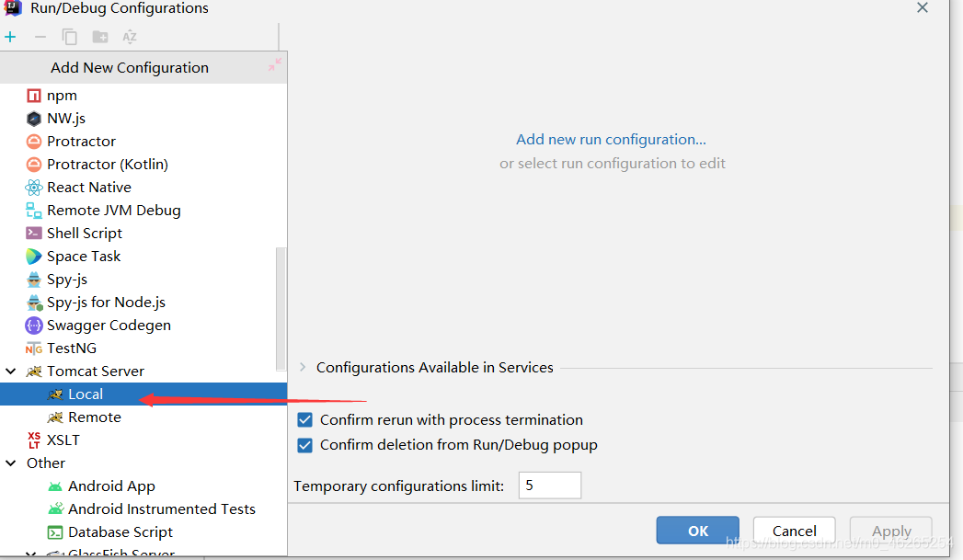Collapse the Other category node

click(11, 463)
